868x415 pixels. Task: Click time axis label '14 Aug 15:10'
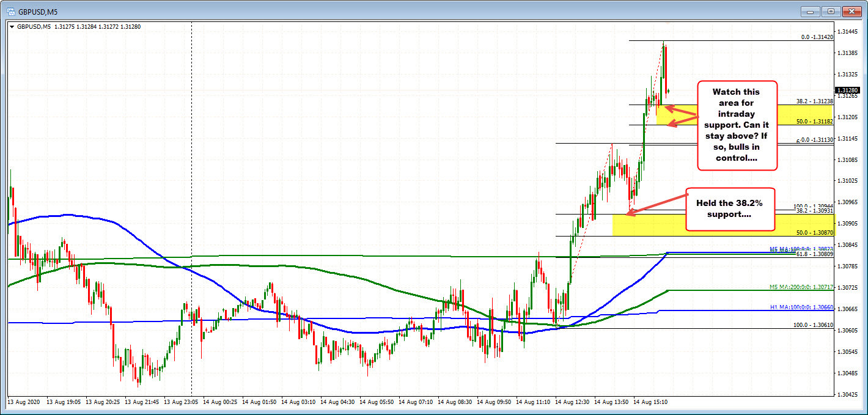[x=652, y=402]
